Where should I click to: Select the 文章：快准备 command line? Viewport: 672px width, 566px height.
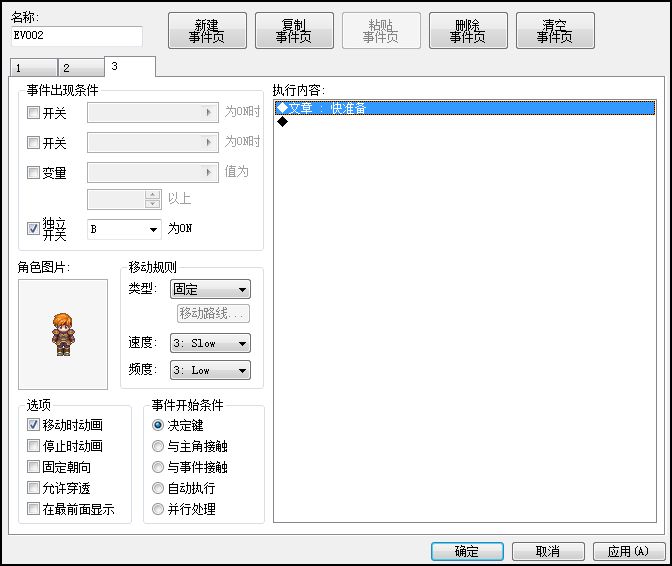(x=465, y=108)
